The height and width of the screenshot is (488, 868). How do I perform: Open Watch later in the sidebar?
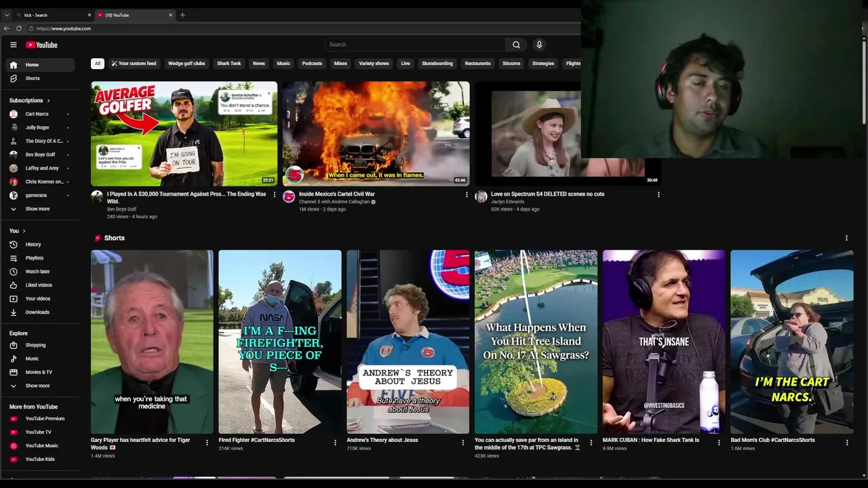[40, 271]
